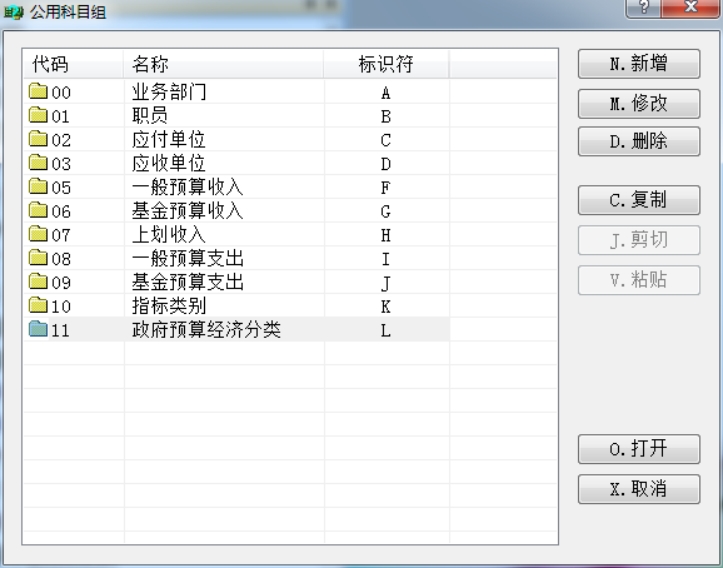Select the 一般预算收入 row name
This screenshot has height=568, width=723.
187,187
